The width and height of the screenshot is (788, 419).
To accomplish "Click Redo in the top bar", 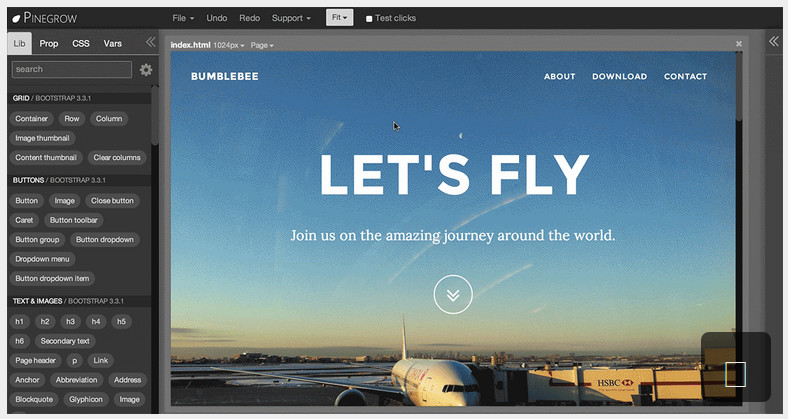I will [249, 18].
